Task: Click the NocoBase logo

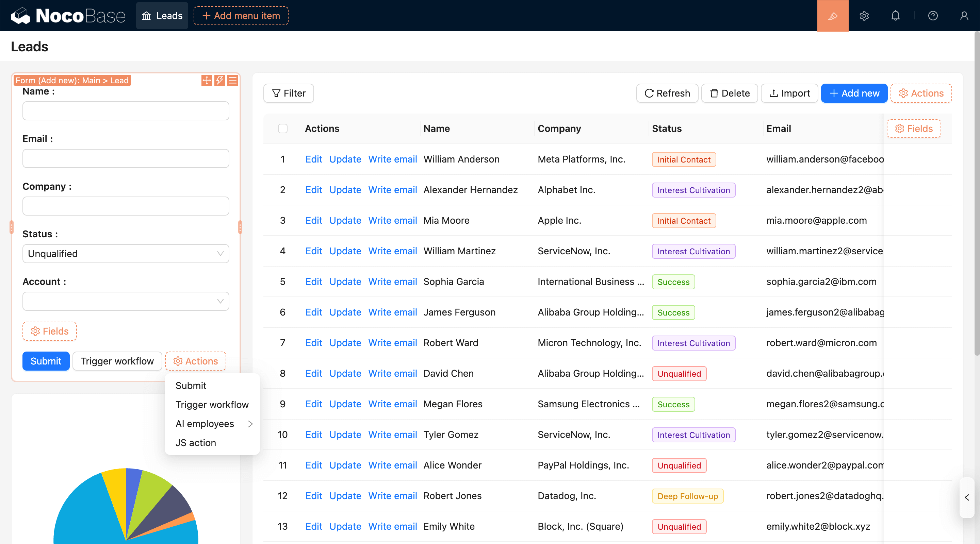Action: (x=68, y=16)
